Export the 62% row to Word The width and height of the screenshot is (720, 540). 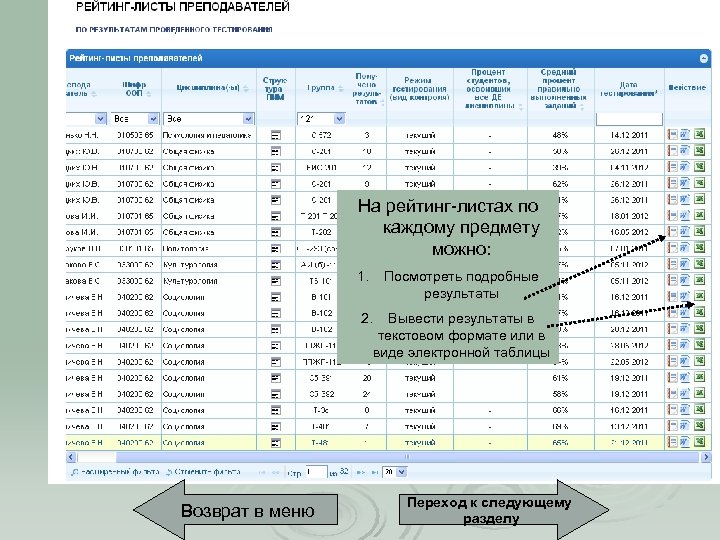click(x=685, y=183)
